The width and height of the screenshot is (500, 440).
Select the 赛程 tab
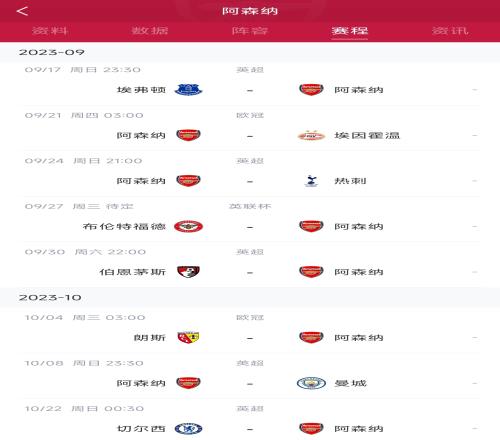click(x=350, y=31)
